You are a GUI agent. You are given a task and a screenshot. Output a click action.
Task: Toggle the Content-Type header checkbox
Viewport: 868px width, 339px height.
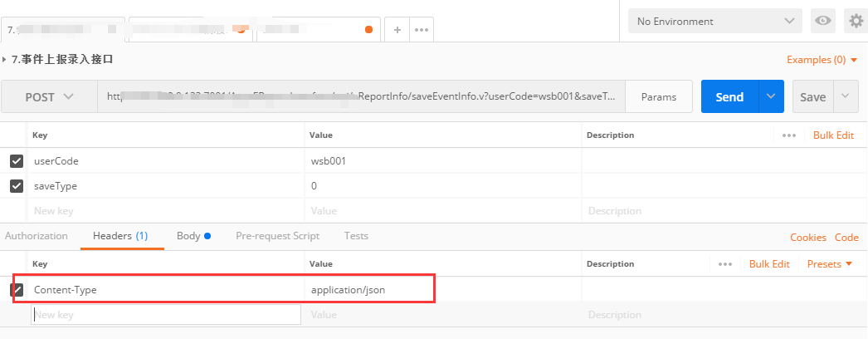(17, 290)
